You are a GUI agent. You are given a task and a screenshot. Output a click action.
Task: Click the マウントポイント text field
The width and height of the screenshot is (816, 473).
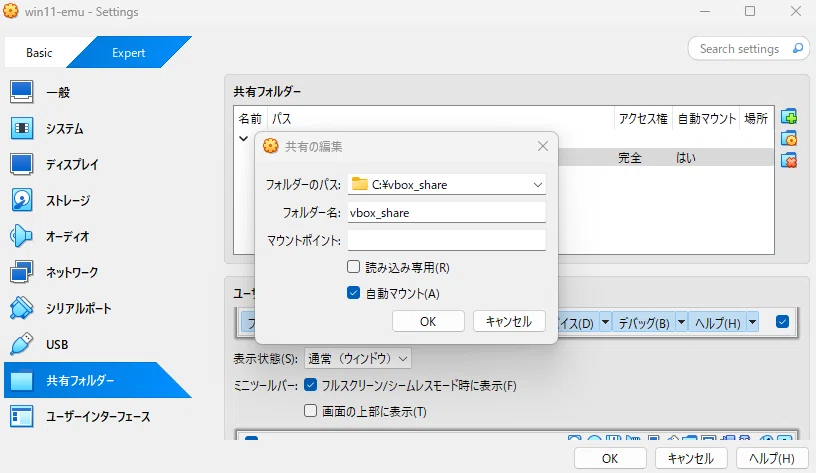(x=447, y=240)
